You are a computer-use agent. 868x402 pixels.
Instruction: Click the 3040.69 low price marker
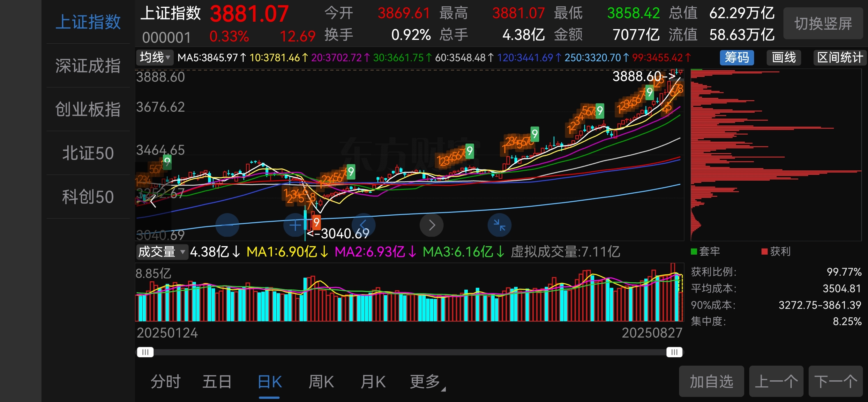(338, 233)
